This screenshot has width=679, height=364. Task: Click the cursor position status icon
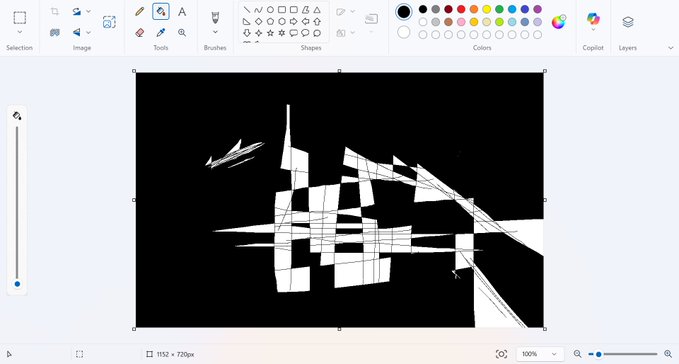[9, 354]
